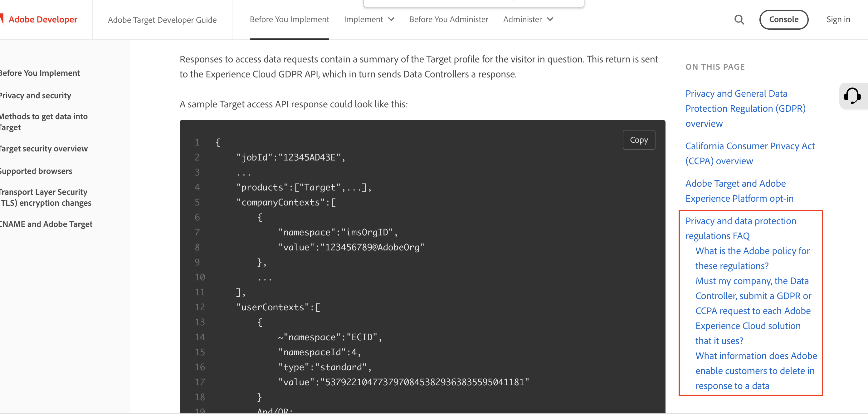
Task: Open the headset support chat widget
Action: (x=852, y=96)
